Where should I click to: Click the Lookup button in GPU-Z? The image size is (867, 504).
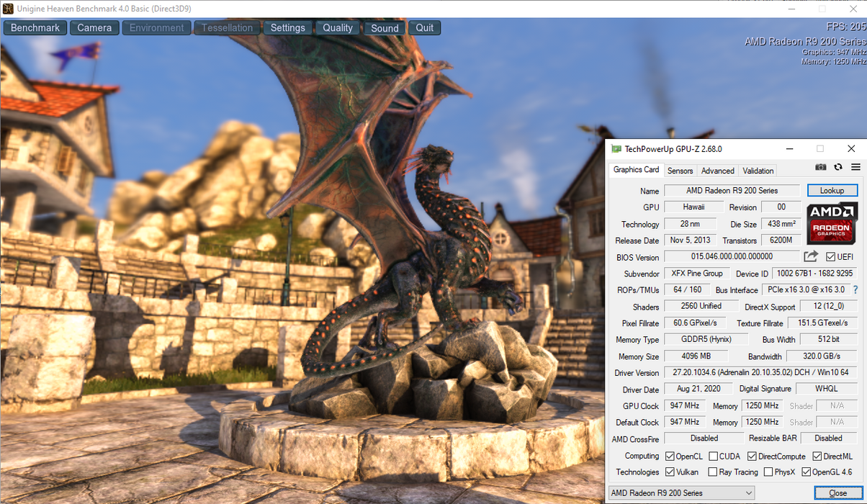coord(832,191)
